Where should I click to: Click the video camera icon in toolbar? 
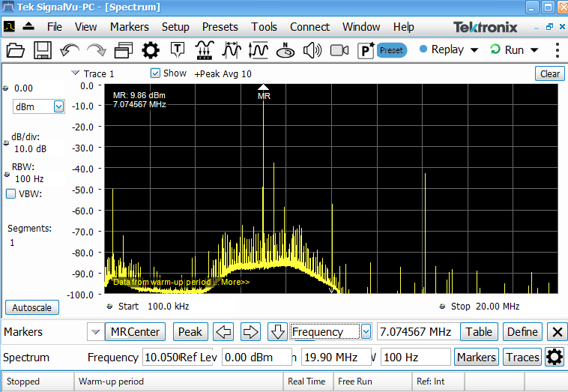[x=339, y=50]
